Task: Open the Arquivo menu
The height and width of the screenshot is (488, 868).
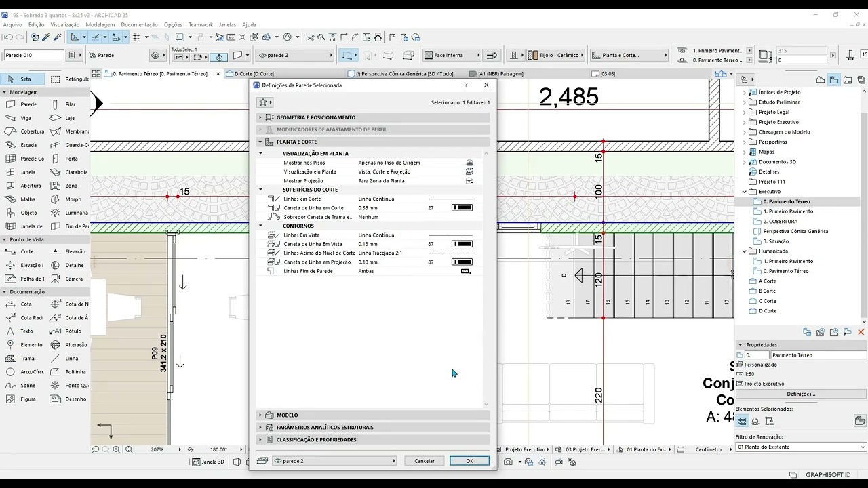Action: pos(13,25)
